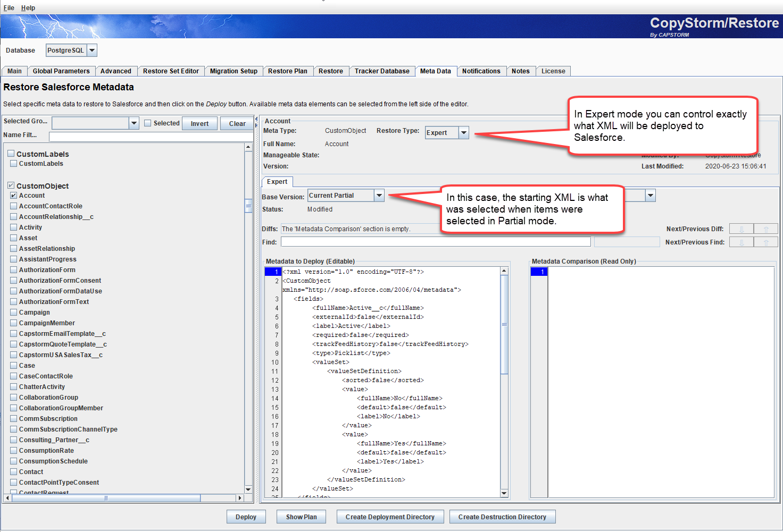Toggle the CustomObject group checkbox
Image resolution: width=783 pixels, height=532 pixels.
pos(11,185)
